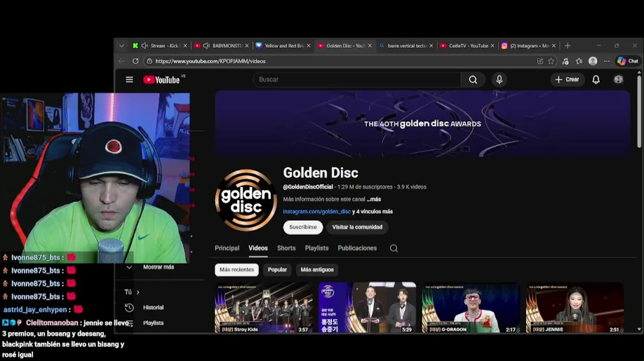Mute the Stream - Kick tab audio
Image resolution: width=644 pixels, height=361 pixels.
(x=144, y=46)
